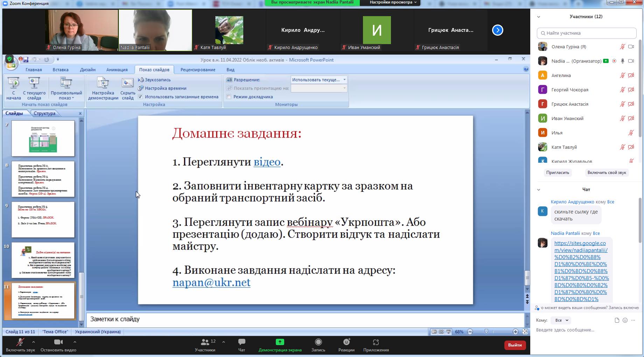Collapse the Чат panel chevron
Image resolution: width=644 pixels, height=357 pixels.
tap(539, 190)
